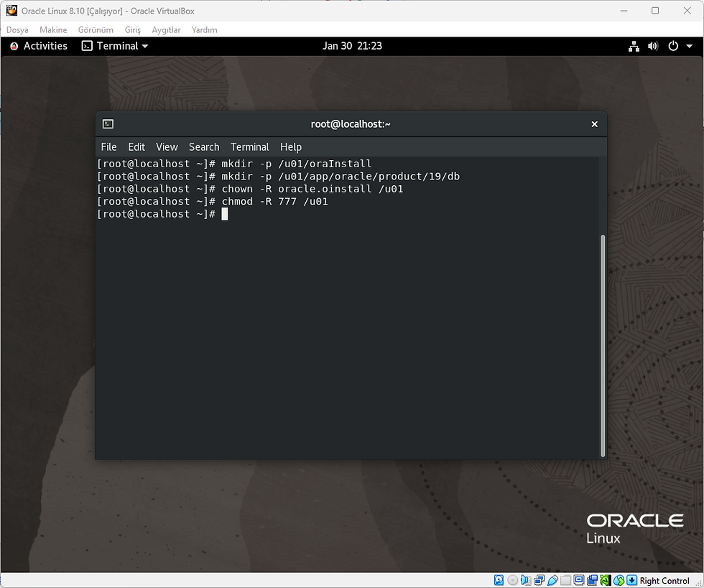
Task: Open the terminal Help menu
Action: 291,146
